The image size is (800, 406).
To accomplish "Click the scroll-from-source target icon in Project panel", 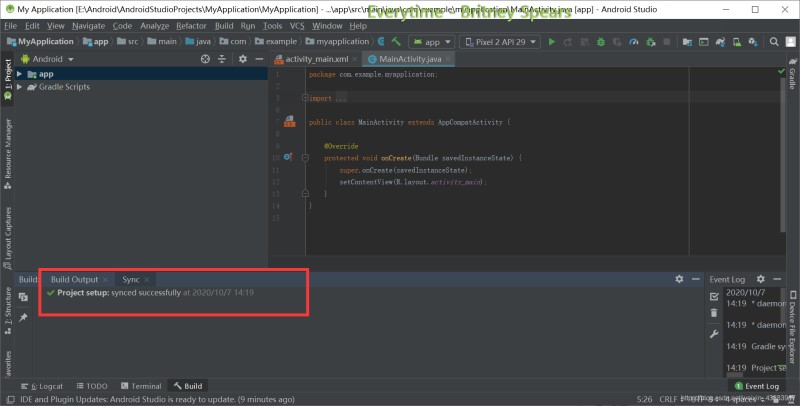I will click(205, 59).
